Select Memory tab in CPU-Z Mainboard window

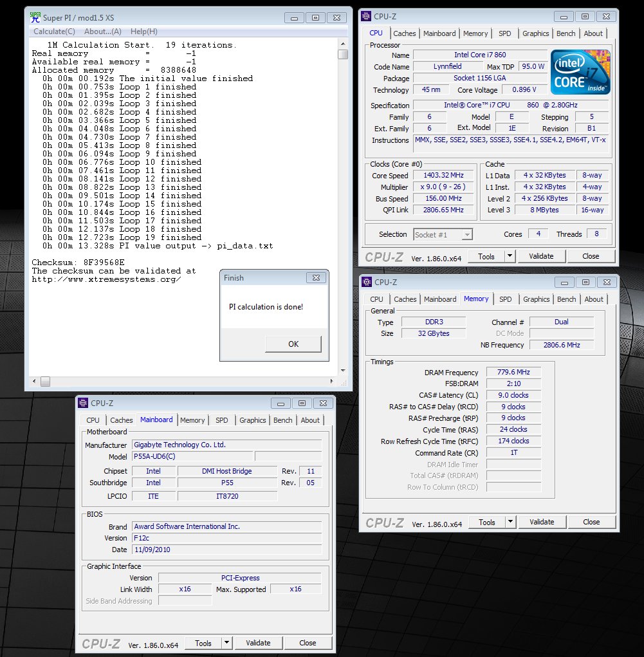(x=192, y=420)
